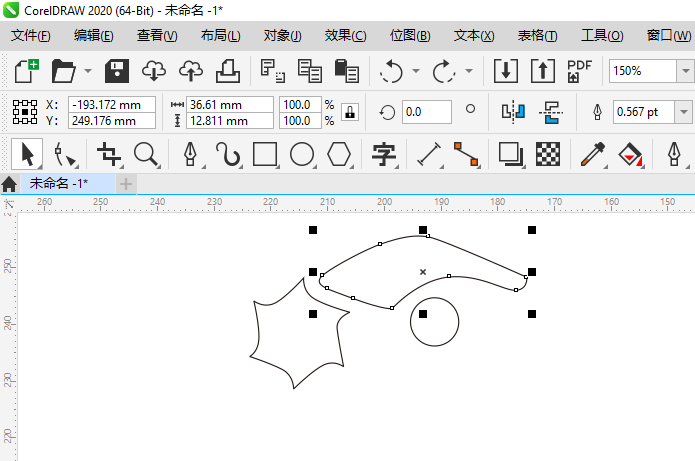This screenshot has width=695, height=461.
Task: Open the 效果(C) menu
Action: point(345,35)
